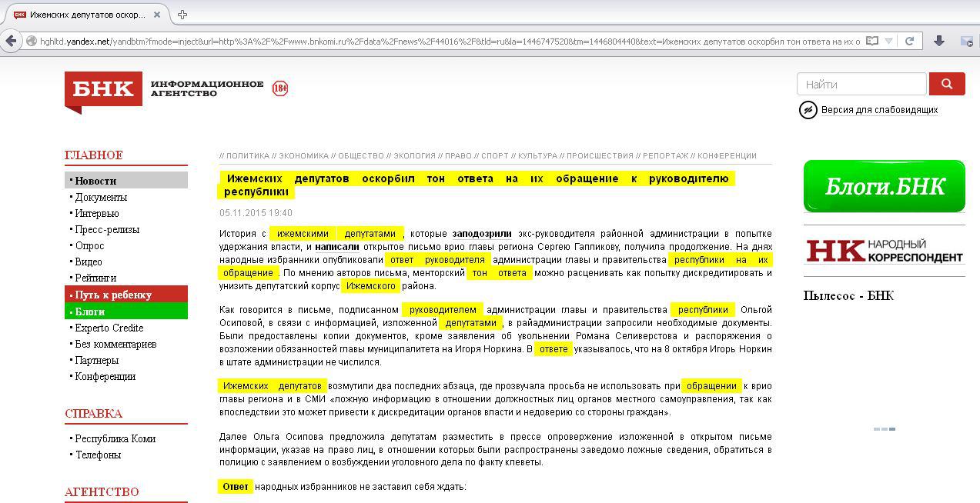Expand the address bar history dropdown

[x=889, y=42]
